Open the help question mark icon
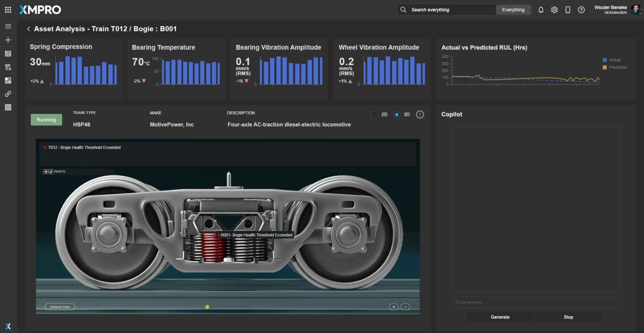The width and height of the screenshot is (644, 333). click(x=581, y=10)
